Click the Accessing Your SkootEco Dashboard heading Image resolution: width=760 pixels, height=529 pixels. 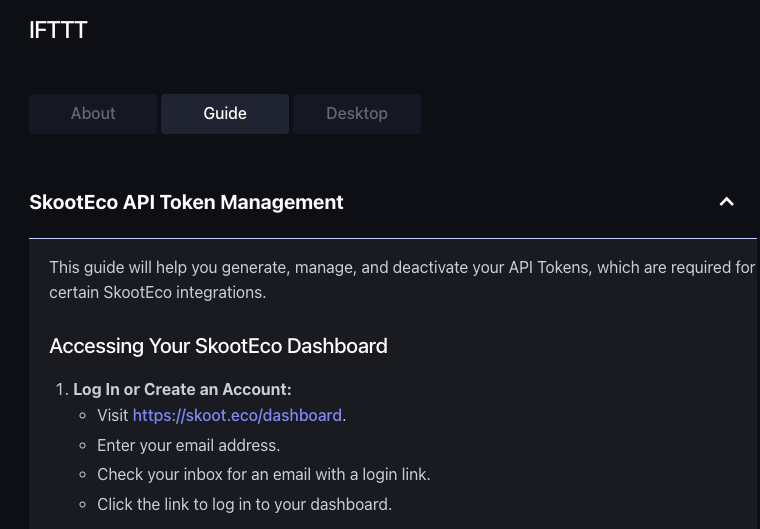point(218,347)
